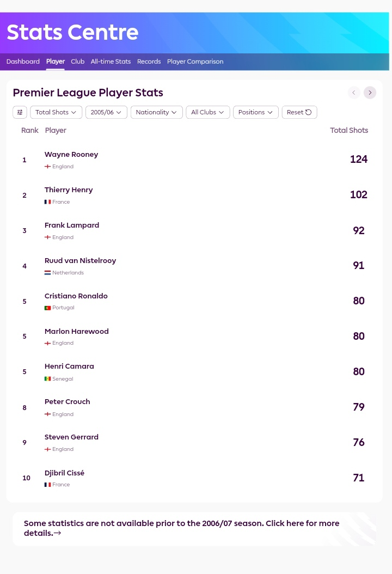Open the All-time Stats tab
392x574 pixels.
point(111,62)
